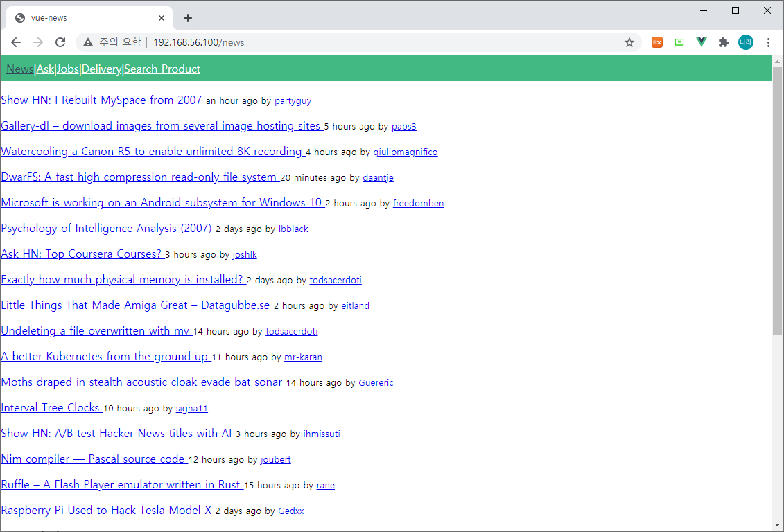
Task: View todsacerdoti profile on physical memory row
Action: pos(336,281)
